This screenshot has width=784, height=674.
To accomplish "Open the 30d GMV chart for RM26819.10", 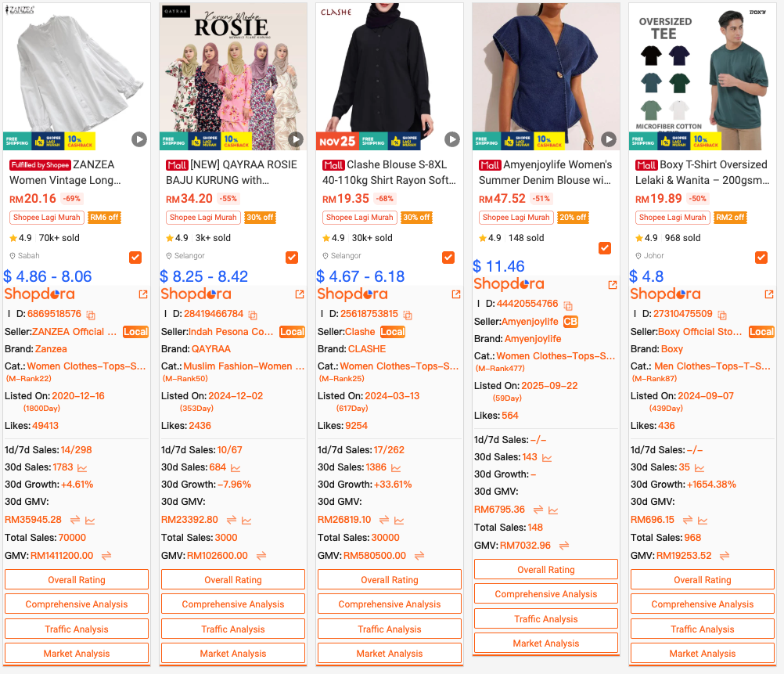I will (399, 521).
